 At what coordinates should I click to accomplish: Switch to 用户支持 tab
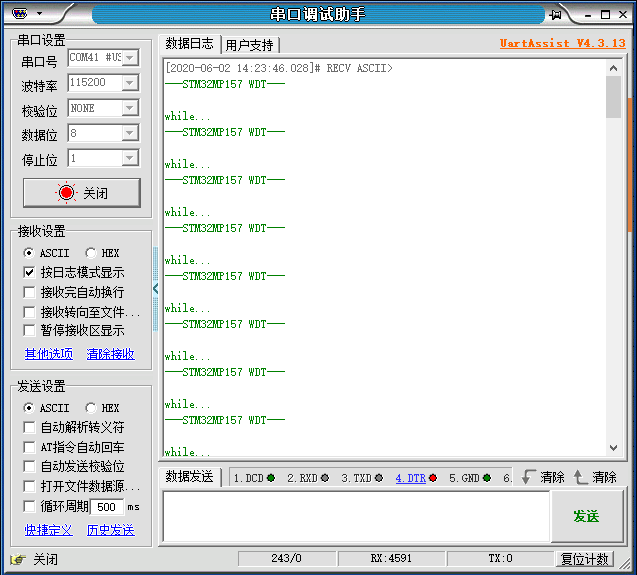click(x=250, y=45)
